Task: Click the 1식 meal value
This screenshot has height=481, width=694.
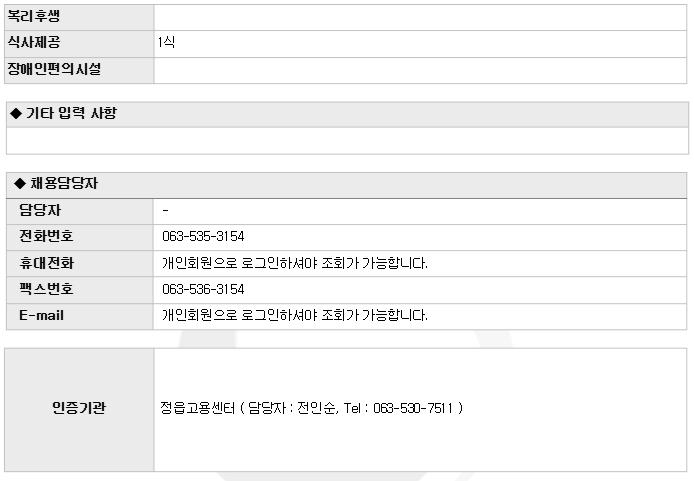Action: point(166,42)
